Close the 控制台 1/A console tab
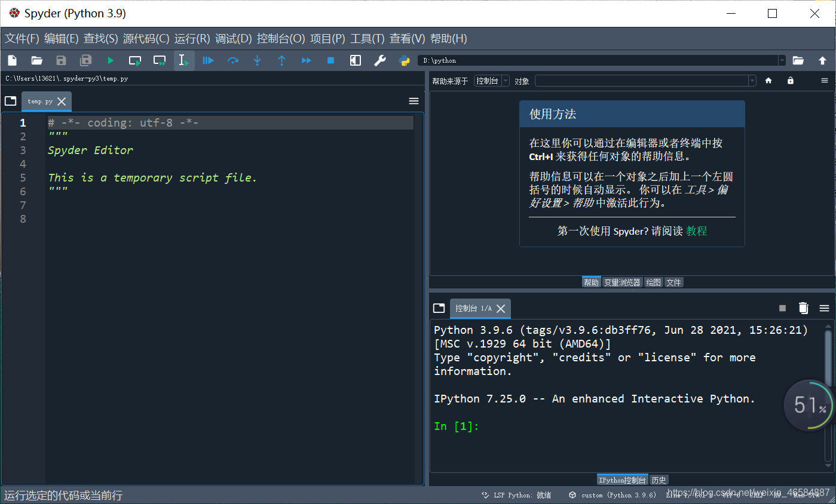Screen dimensions: 836x504 pos(501,309)
